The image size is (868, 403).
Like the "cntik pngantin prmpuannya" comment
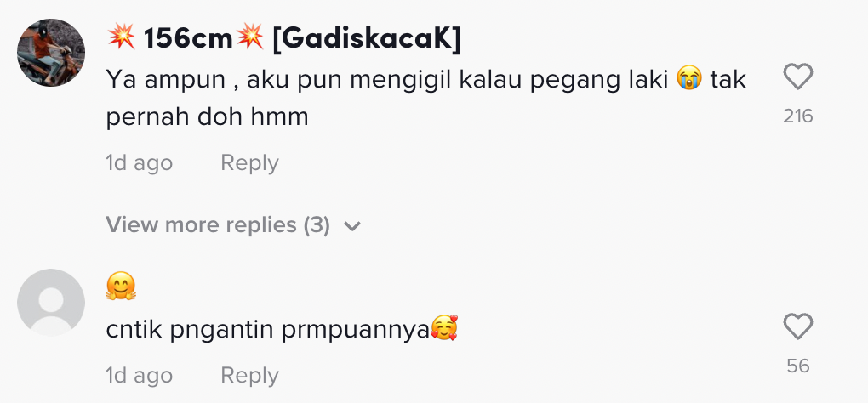pyautogui.click(x=797, y=327)
